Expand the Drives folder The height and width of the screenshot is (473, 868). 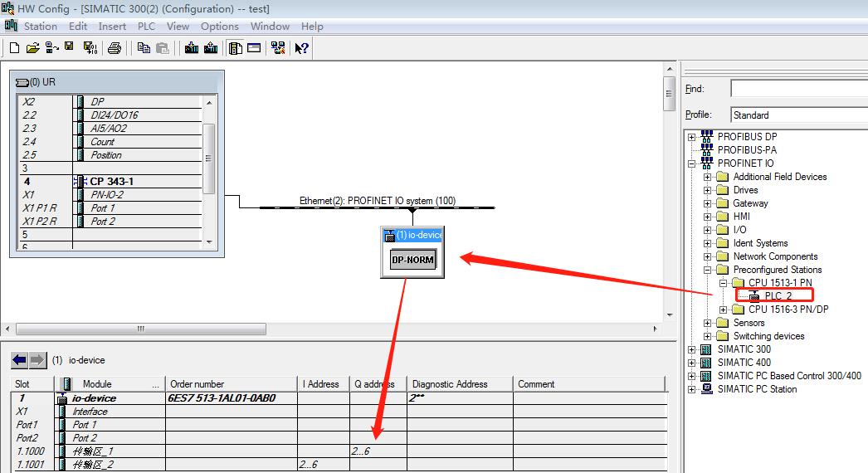tap(707, 190)
